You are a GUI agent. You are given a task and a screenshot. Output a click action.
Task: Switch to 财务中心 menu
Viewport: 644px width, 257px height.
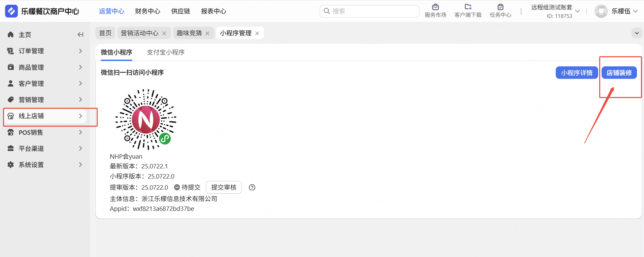[x=148, y=11]
